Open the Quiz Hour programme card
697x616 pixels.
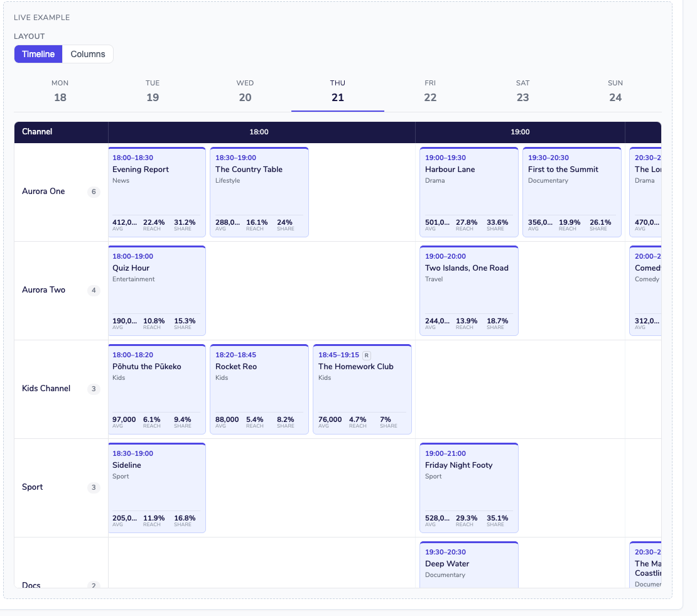pos(157,291)
